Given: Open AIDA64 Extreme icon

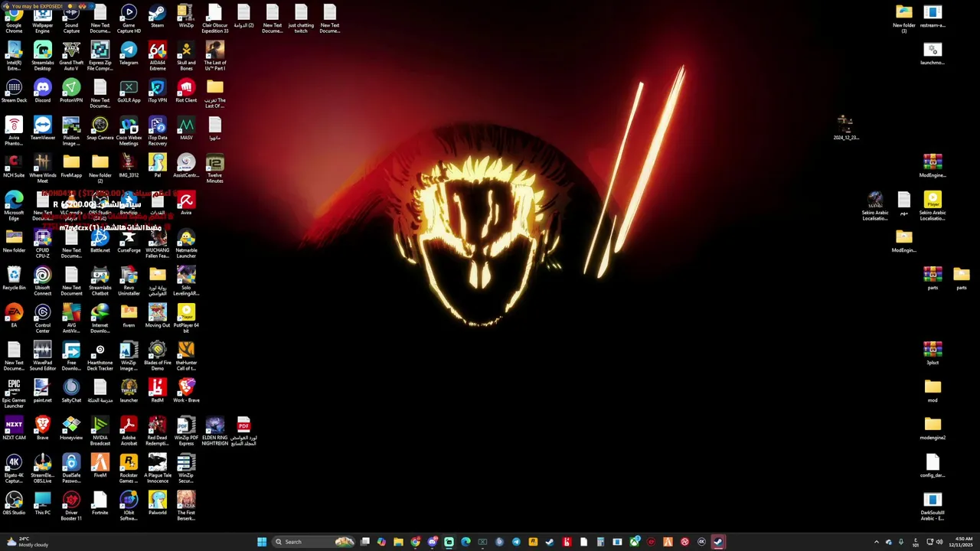Looking at the screenshot, I should click(157, 56).
